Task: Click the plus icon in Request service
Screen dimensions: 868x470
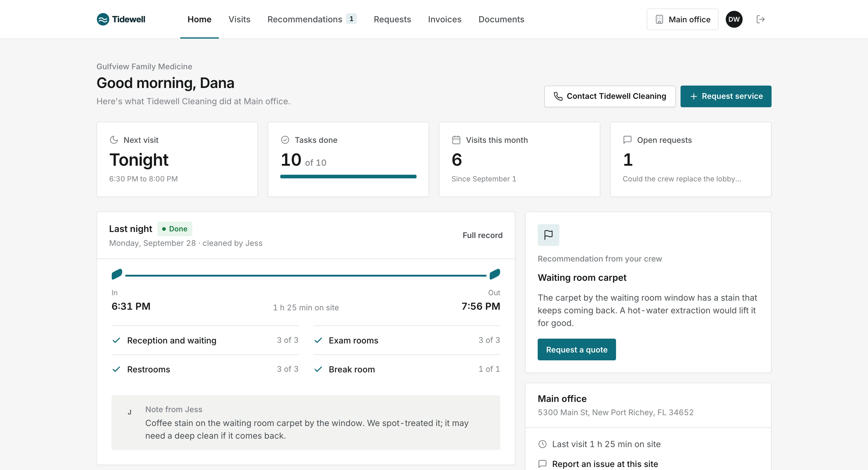Action: 693,96
